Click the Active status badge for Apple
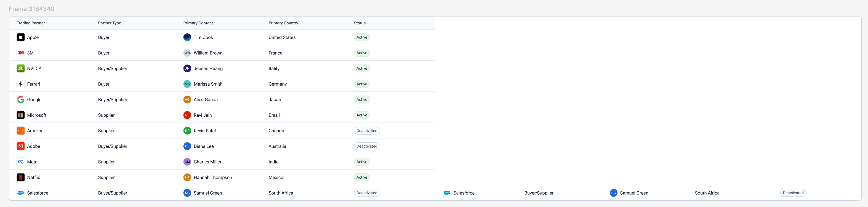Screen dimensions: 868x207 362,37
